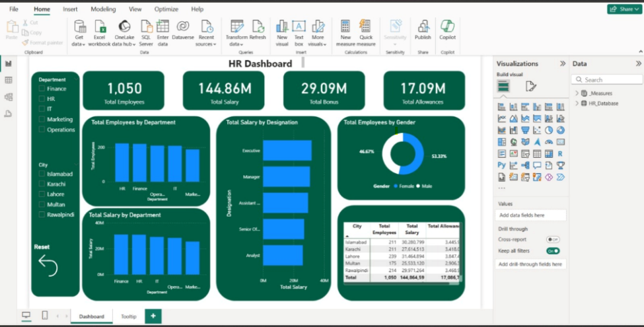Click the Data pane Search field

(x=606, y=80)
